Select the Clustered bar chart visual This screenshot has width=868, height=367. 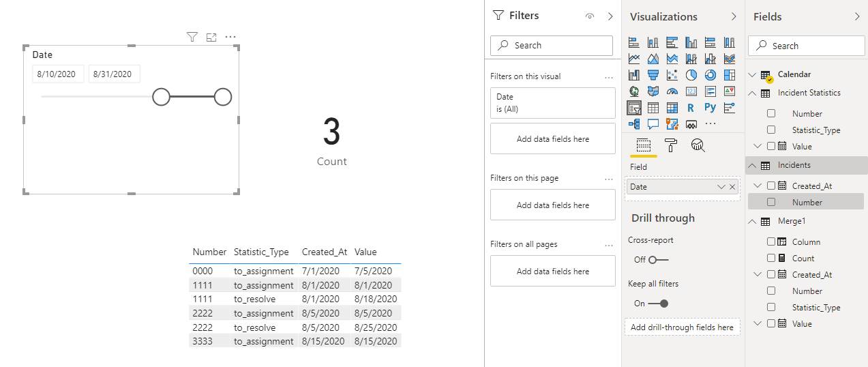672,42
